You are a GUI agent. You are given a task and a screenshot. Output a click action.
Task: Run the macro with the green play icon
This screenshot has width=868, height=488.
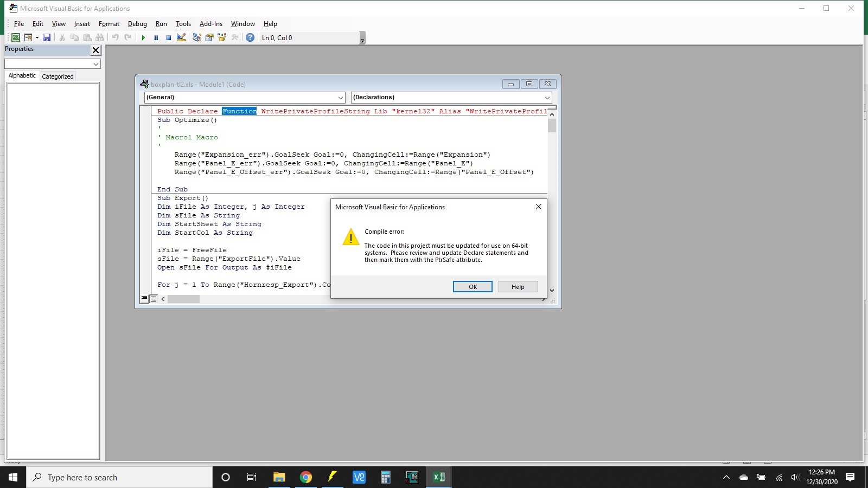point(143,37)
